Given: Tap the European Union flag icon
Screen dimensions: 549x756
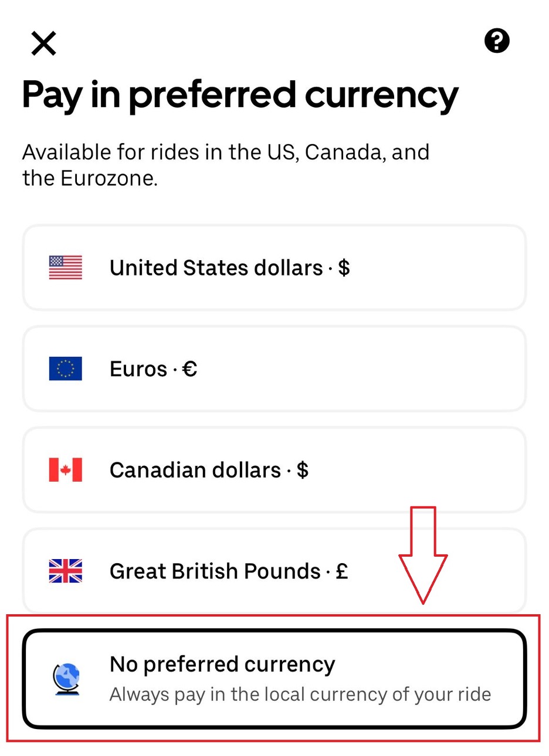Looking at the screenshot, I should tap(65, 369).
